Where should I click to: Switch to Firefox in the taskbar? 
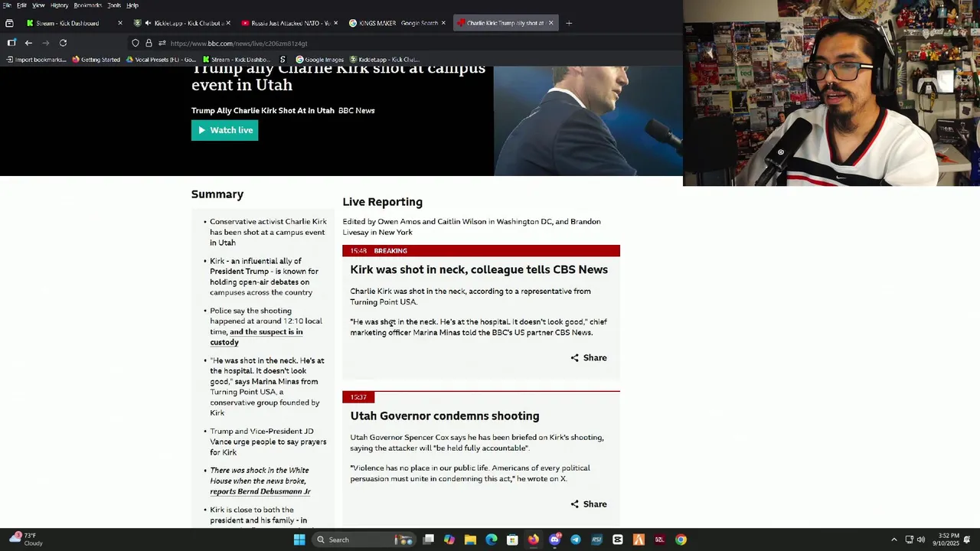click(x=534, y=540)
